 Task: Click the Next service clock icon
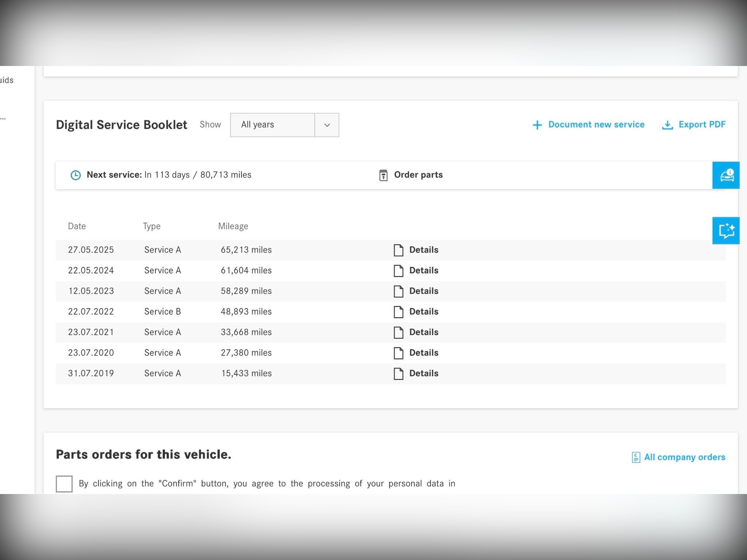coord(76,175)
